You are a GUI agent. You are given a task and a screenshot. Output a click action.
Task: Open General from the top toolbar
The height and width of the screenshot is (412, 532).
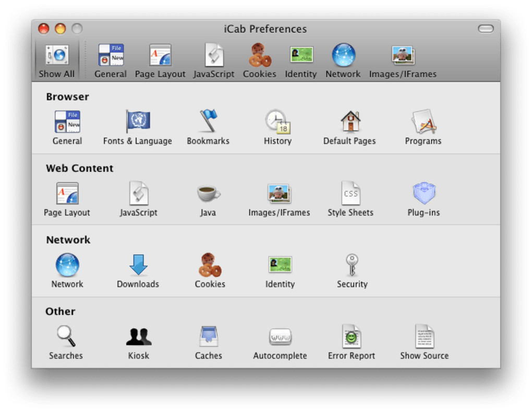click(111, 61)
